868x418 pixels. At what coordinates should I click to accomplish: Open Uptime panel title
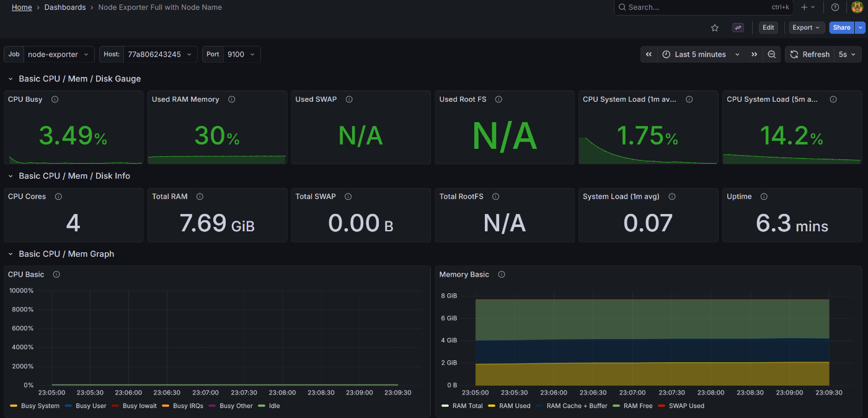pos(739,197)
